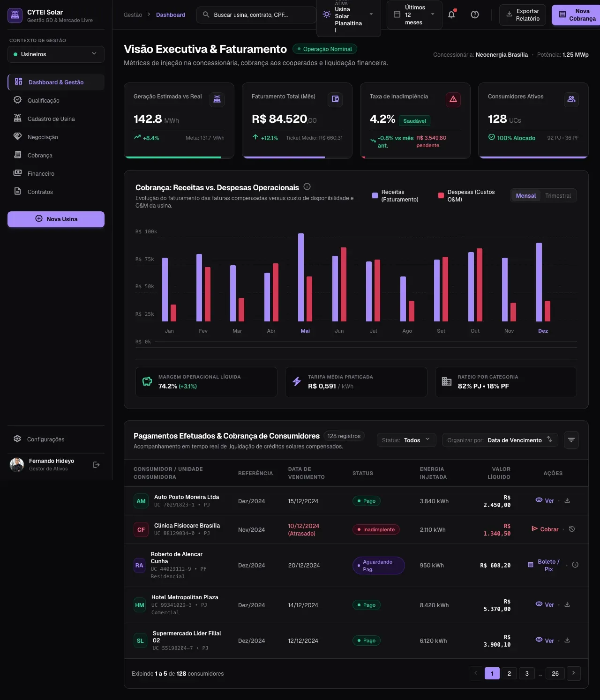
Task: Open the Organizar por sort dropdown
Action: [x=500, y=440]
